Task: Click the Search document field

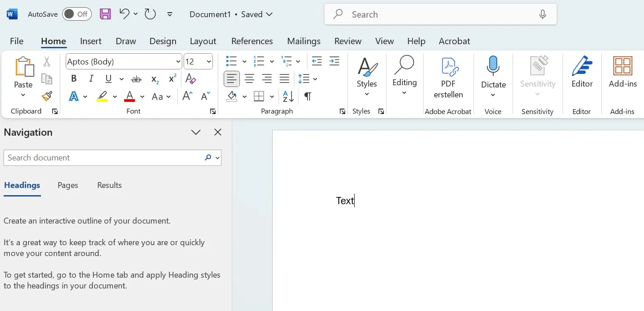Action: point(104,157)
